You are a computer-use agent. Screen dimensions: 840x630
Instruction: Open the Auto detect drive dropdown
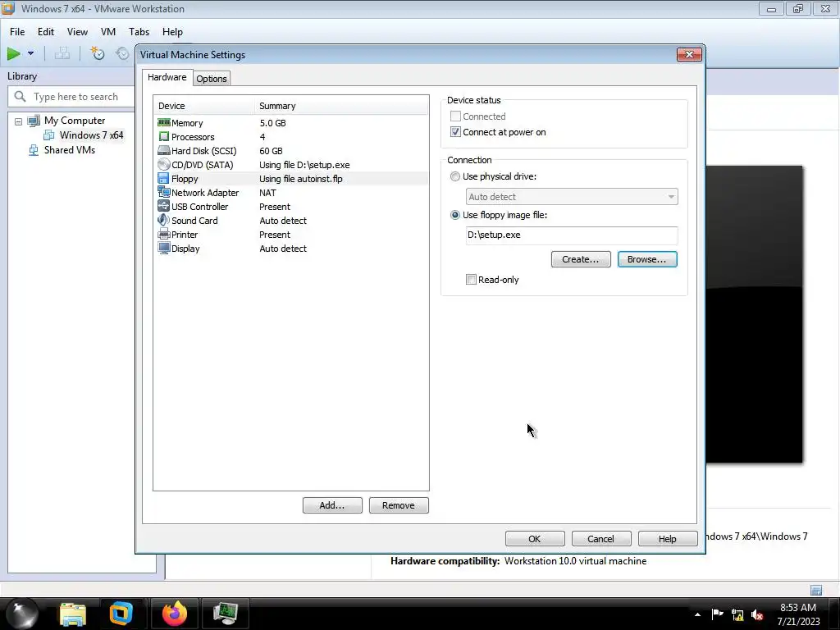coord(572,197)
